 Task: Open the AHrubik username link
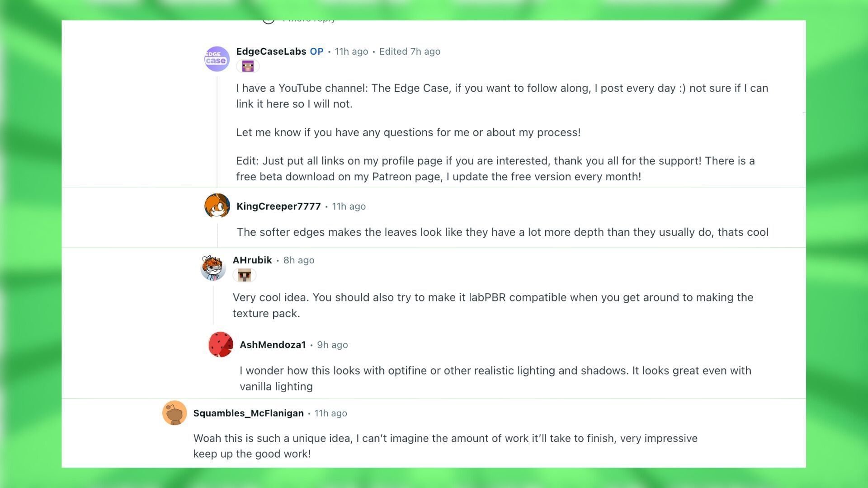coord(252,260)
